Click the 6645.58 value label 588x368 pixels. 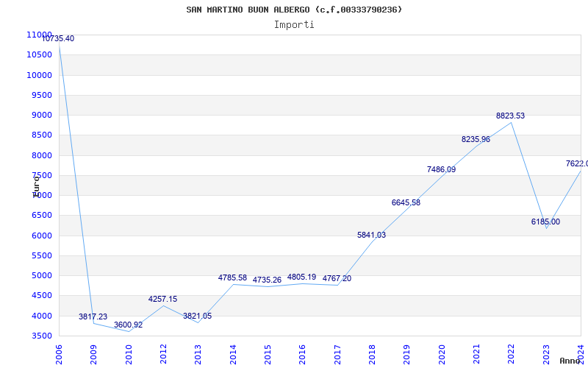click(x=406, y=203)
